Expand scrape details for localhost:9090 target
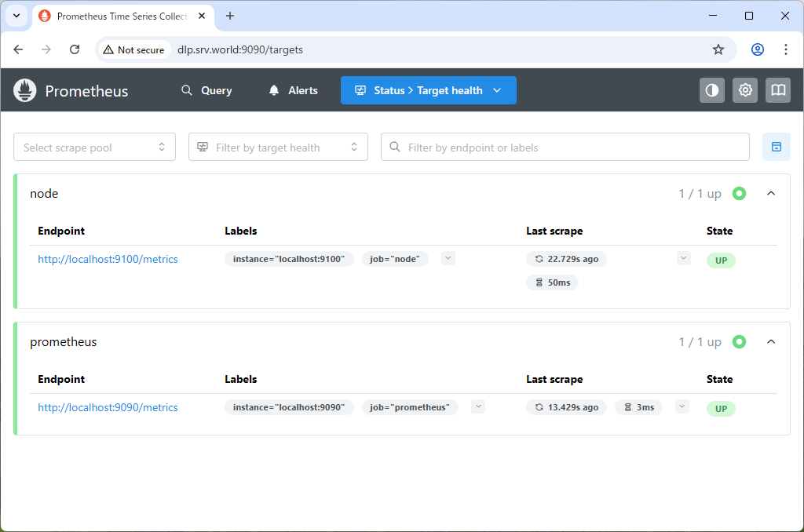 682,407
